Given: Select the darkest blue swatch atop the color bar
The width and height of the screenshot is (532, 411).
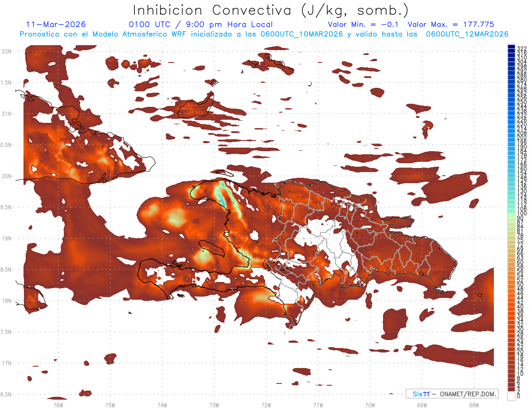Looking at the screenshot, I should (x=511, y=47).
